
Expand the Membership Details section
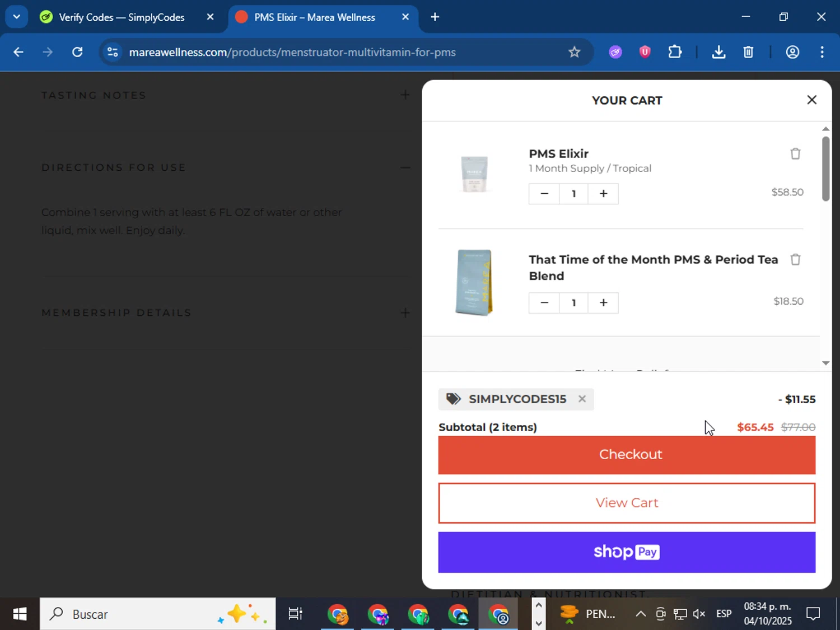click(405, 312)
